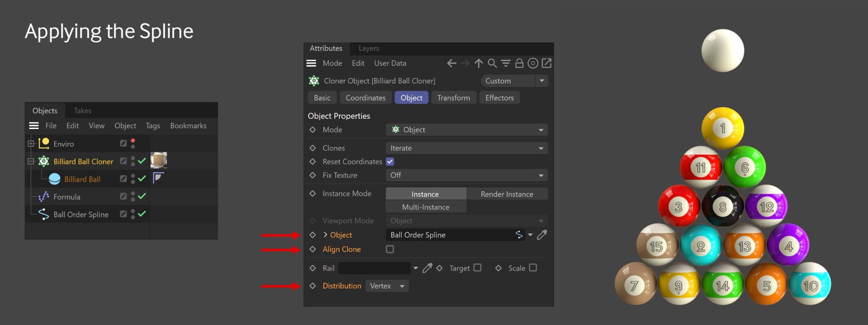
Task: Enable the Target checkbox
Action: coord(477,268)
